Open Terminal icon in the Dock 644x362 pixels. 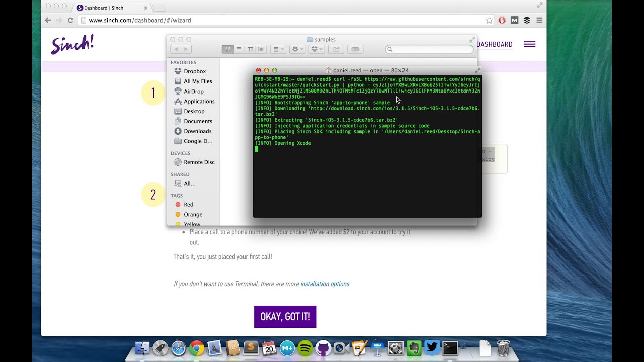point(450,348)
